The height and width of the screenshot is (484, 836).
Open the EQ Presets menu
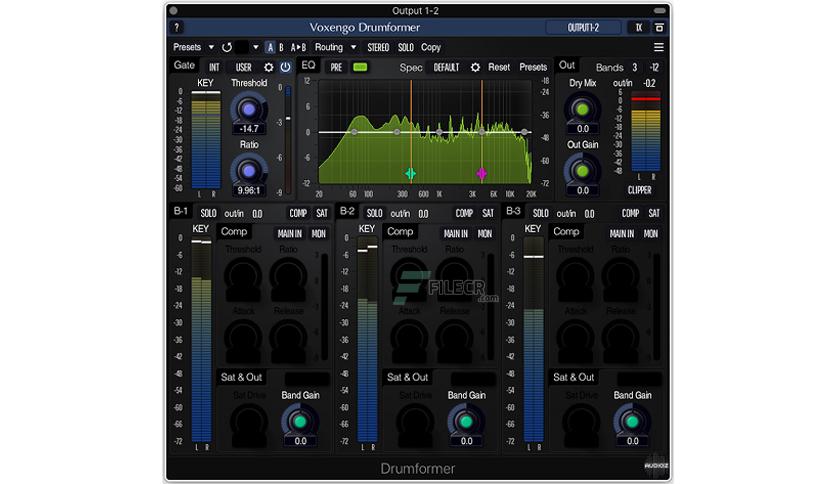point(533,68)
